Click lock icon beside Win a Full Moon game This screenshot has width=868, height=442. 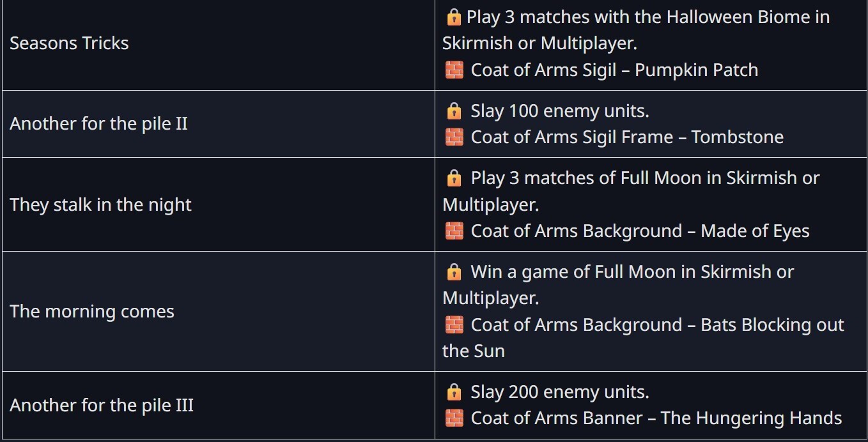(x=454, y=272)
